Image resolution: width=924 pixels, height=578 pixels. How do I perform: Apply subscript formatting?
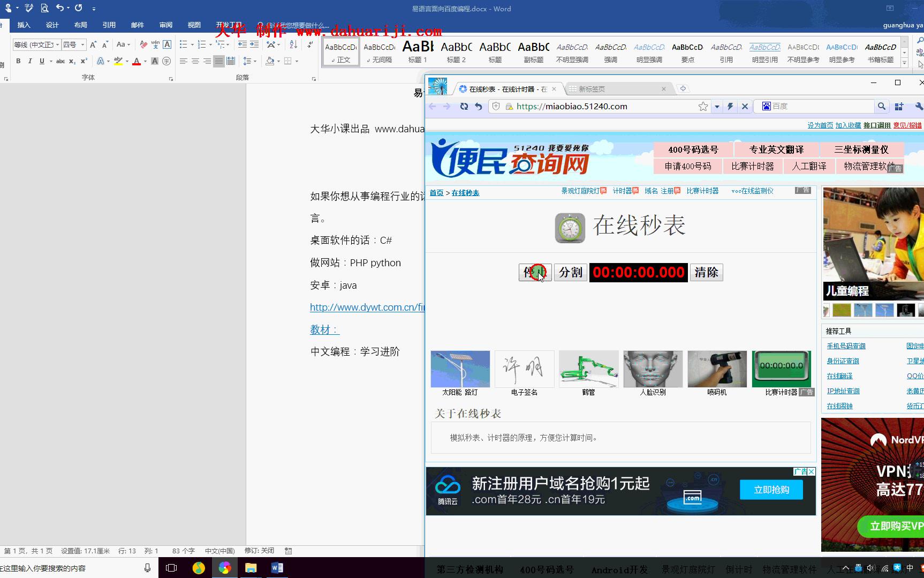point(72,61)
